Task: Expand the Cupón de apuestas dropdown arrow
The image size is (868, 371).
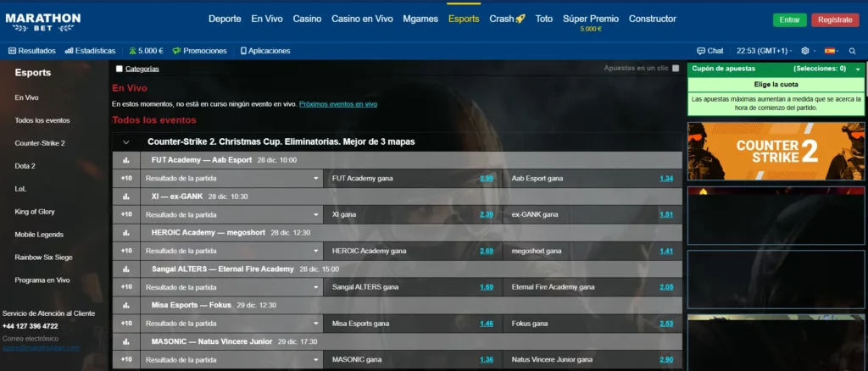Action: pyautogui.click(x=858, y=69)
